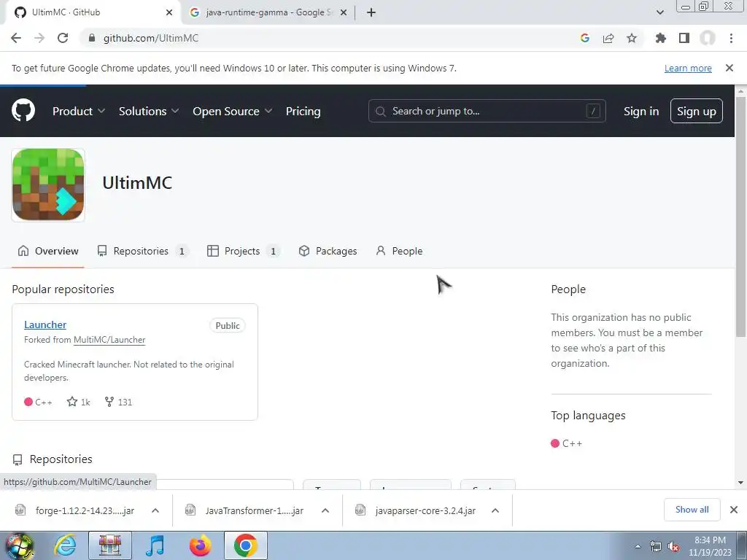Open the forge-1.12.2 jar downloaded file

pos(85,510)
